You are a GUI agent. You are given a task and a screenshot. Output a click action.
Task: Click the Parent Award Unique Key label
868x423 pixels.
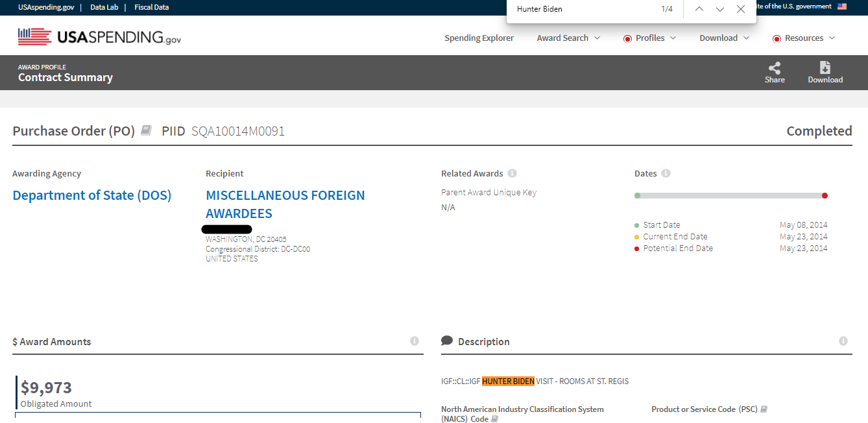[x=489, y=192]
